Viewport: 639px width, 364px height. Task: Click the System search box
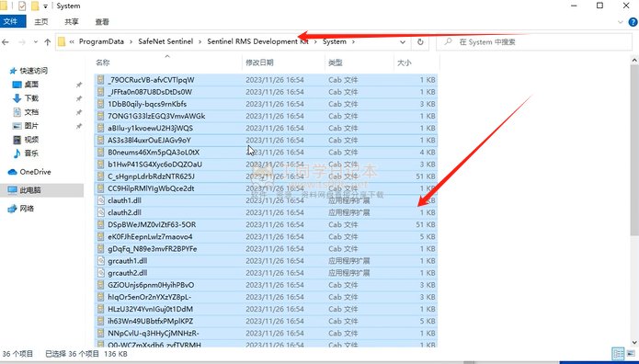click(x=534, y=42)
